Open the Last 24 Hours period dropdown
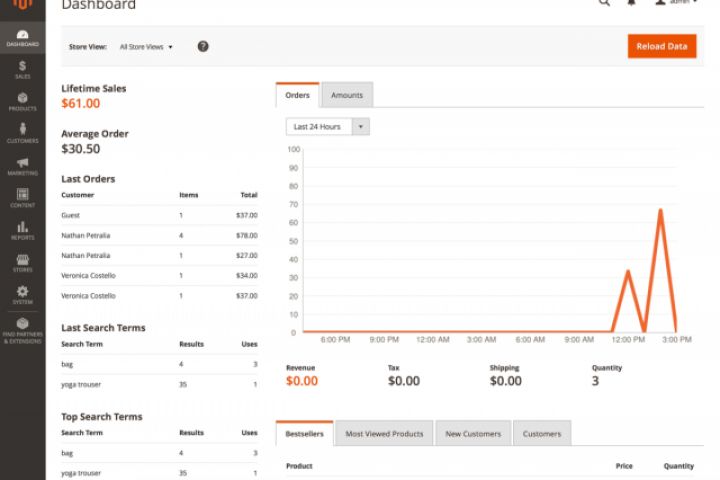The height and width of the screenshot is (480, 720). point(327,127)
